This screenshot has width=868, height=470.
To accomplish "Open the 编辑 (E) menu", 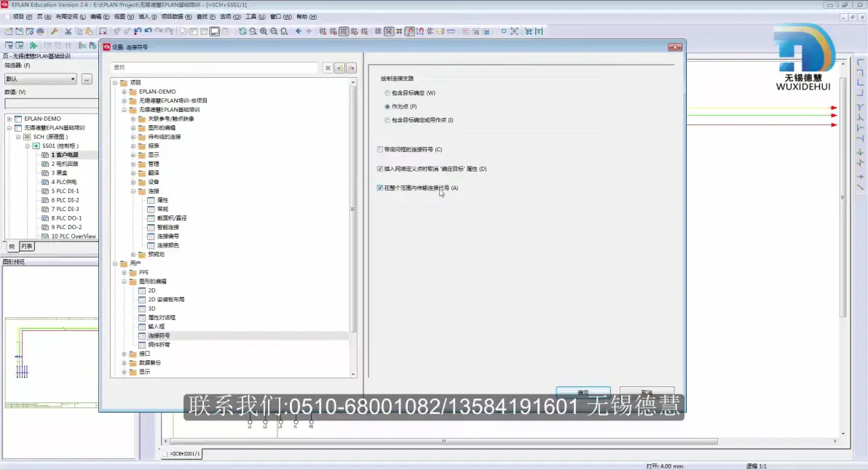I will point(100,17).
